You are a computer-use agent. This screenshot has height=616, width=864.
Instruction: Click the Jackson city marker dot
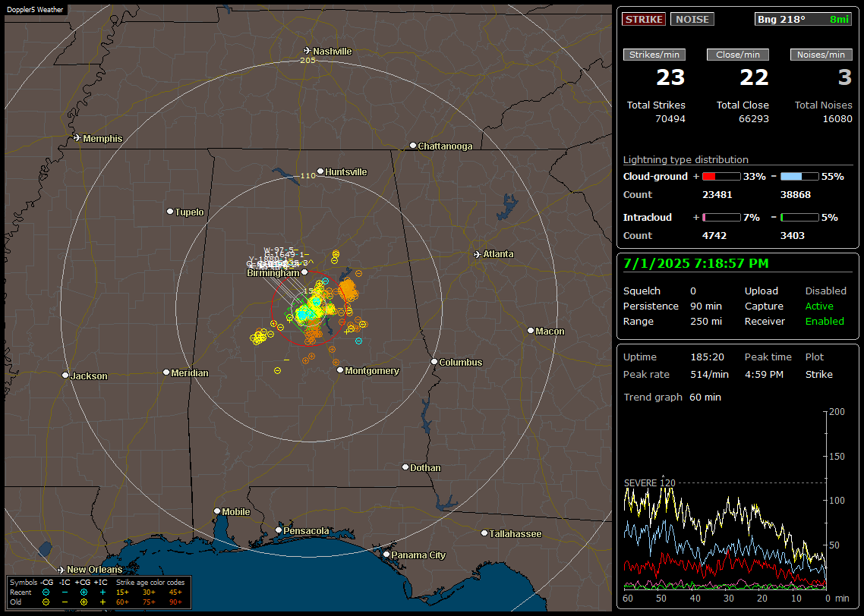pyautogui.click(x=65, y=376)
